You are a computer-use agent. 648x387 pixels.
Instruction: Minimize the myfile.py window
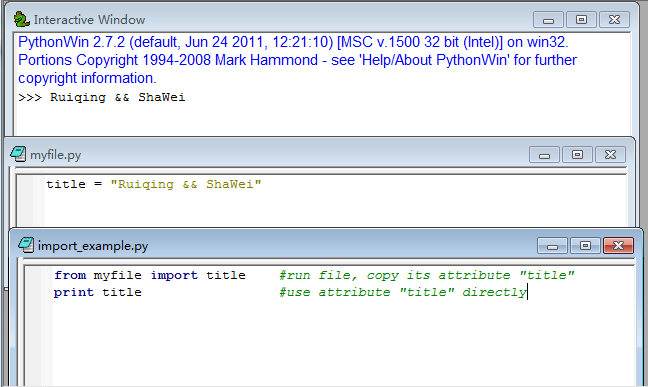[544, 155]
